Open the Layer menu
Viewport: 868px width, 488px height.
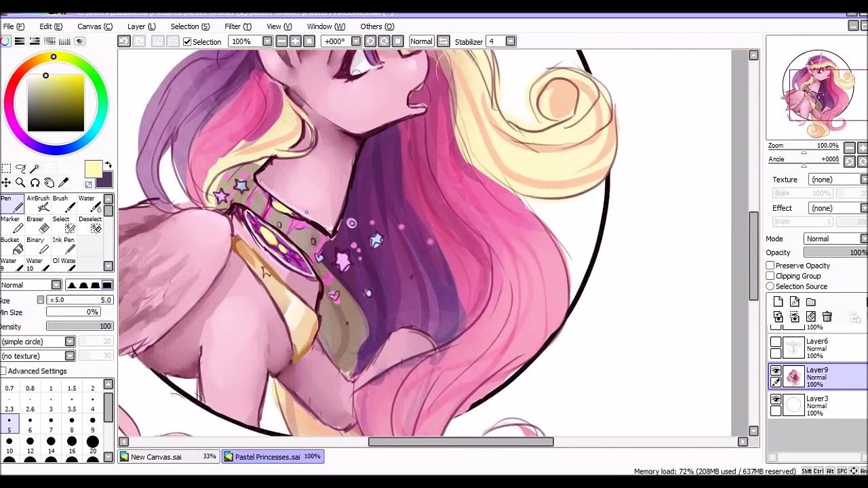pos(142,26)
